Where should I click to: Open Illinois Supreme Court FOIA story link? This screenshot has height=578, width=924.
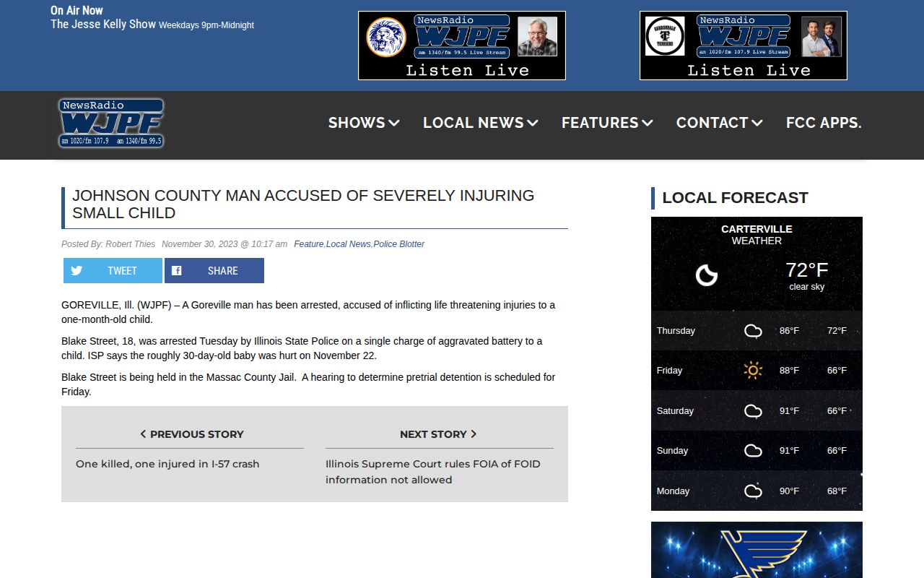point(433,472)
